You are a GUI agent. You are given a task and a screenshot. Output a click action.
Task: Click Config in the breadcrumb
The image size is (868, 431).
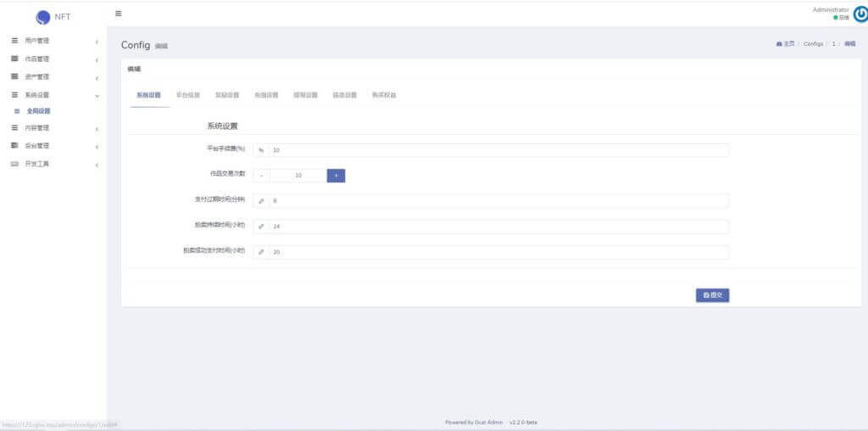point(813,44)
